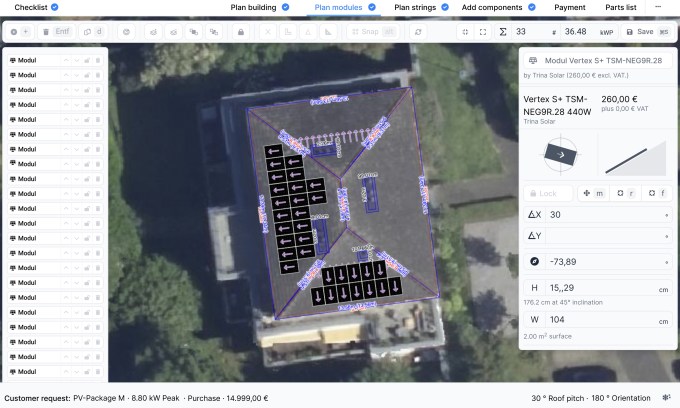Duplicate selection with the copy (d) button
This screenshot has height=408, width=680.
[94, 32]
